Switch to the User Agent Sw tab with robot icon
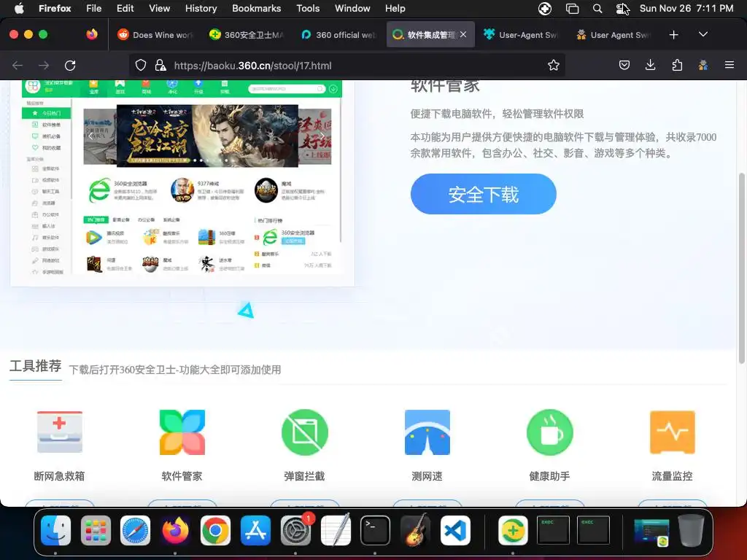 (613, 35)
